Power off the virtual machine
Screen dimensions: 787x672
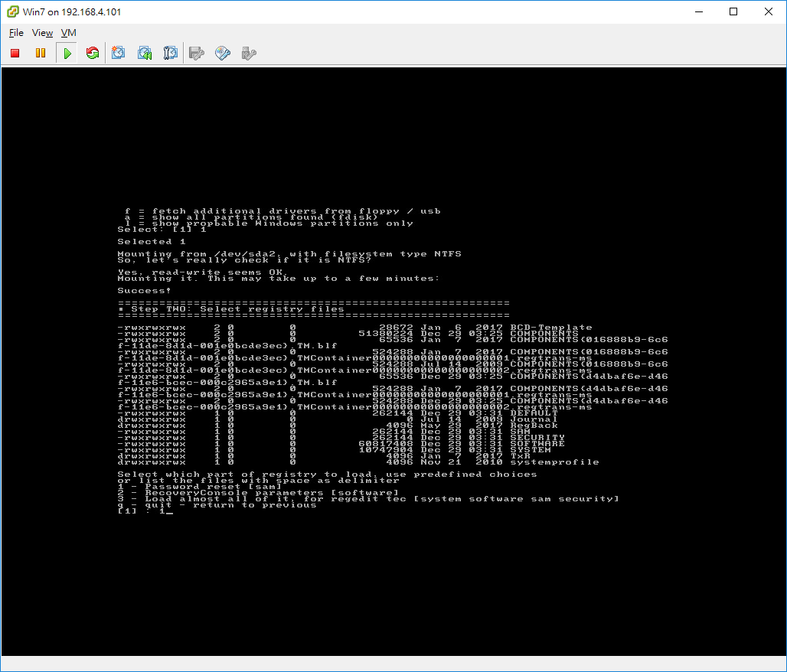pos(14,53)
